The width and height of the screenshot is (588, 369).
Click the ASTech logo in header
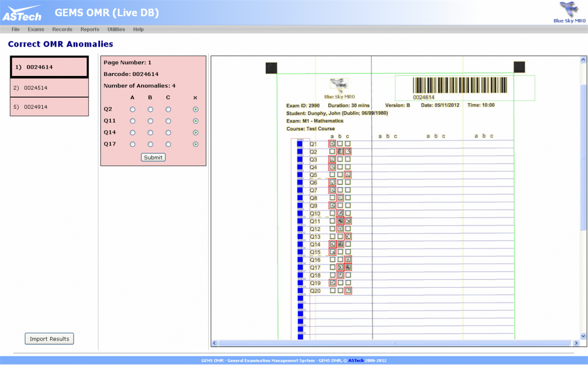(22, 13)
